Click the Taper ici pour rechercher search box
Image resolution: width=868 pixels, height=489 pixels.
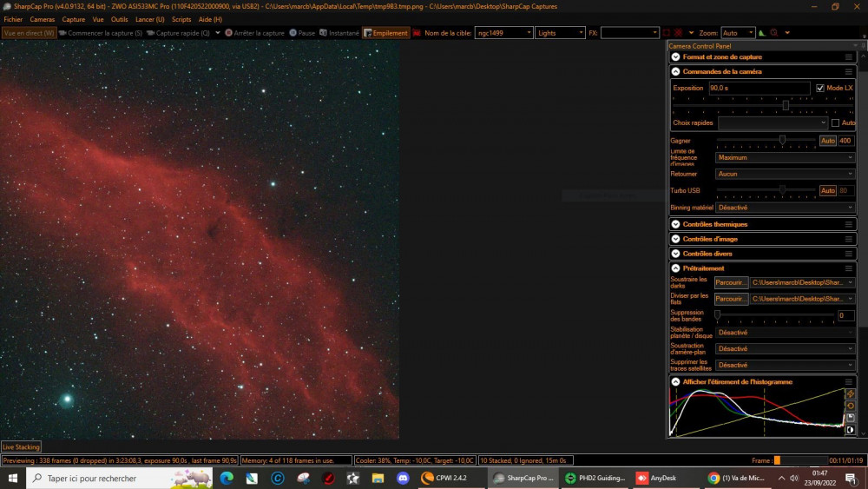(119, 478)
